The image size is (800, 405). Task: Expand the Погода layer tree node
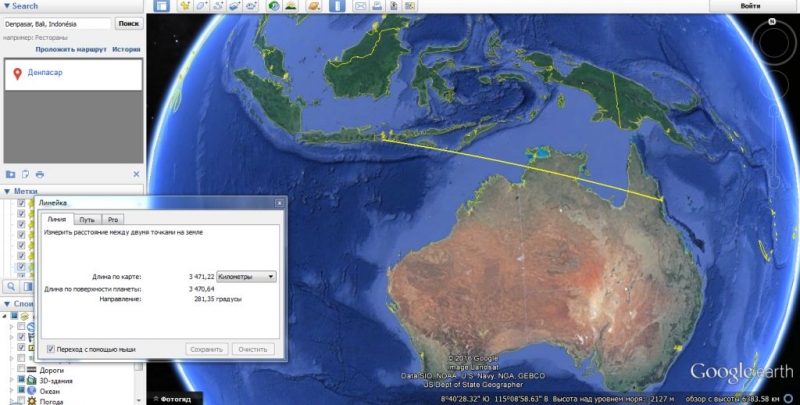12,401
